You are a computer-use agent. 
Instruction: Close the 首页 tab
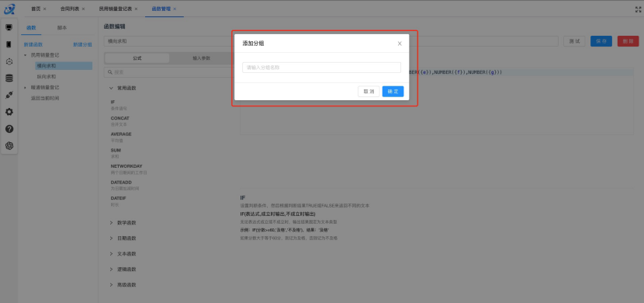coord(45,9)
